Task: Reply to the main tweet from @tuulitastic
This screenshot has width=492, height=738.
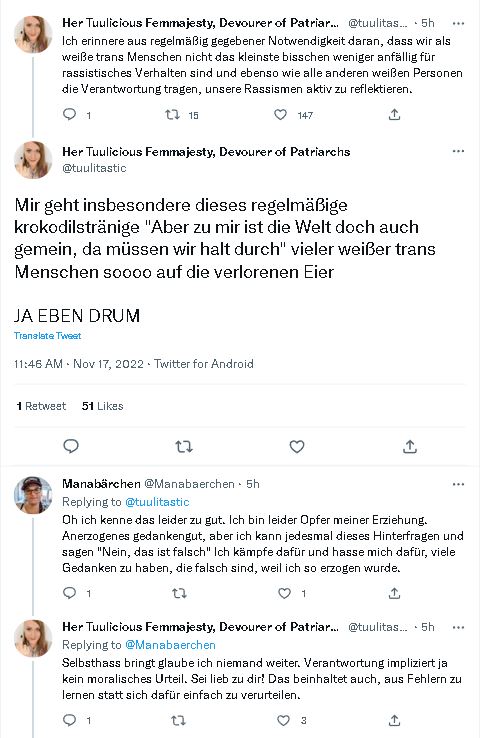Action: coord(71,446)
